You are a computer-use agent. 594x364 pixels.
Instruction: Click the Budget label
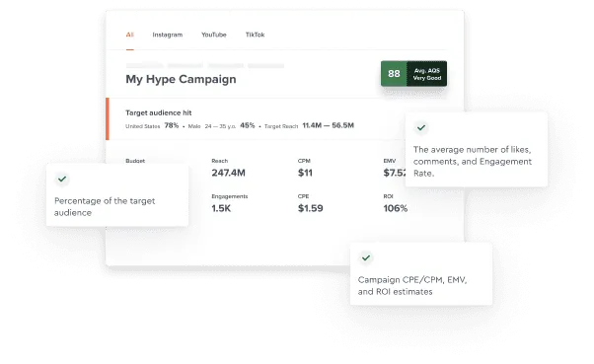(x=135, y=161)
